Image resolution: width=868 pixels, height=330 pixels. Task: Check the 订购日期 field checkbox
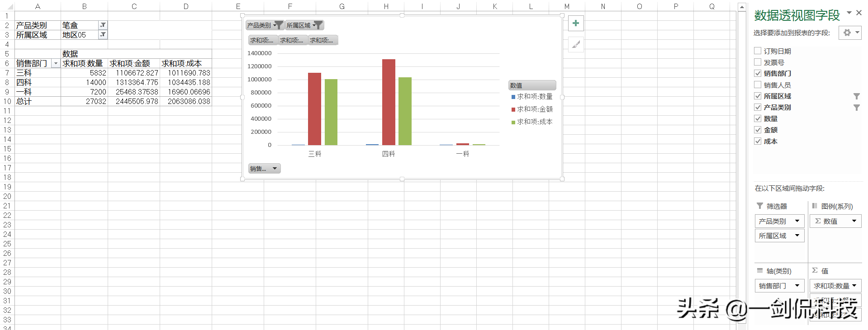click(758, 51)
